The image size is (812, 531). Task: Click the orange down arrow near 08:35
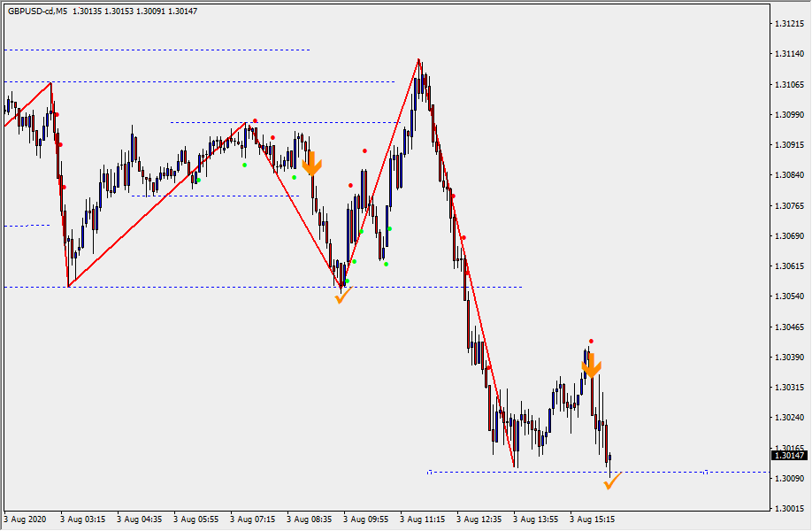311,164
